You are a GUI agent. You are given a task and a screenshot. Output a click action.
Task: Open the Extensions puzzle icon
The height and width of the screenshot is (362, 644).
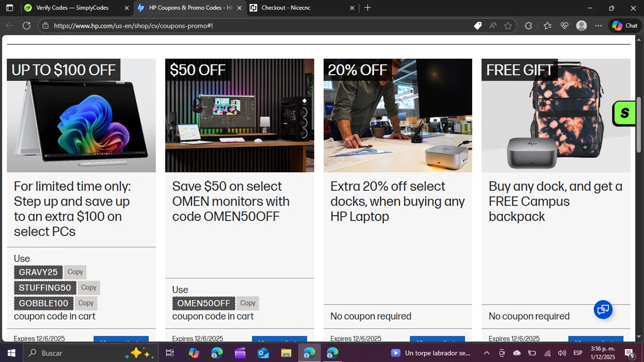pyautogui.click(x=529, y=26)
